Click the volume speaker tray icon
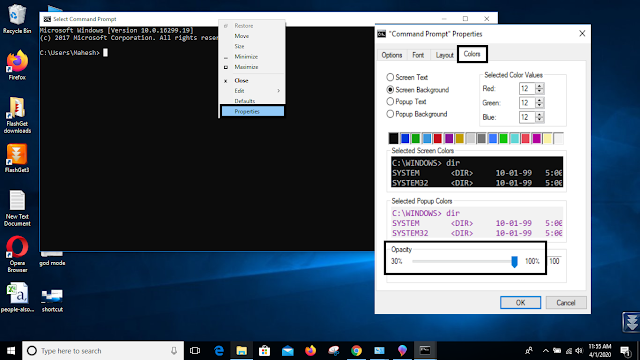Screen dimensions: 640x360 tap(579, 351)
